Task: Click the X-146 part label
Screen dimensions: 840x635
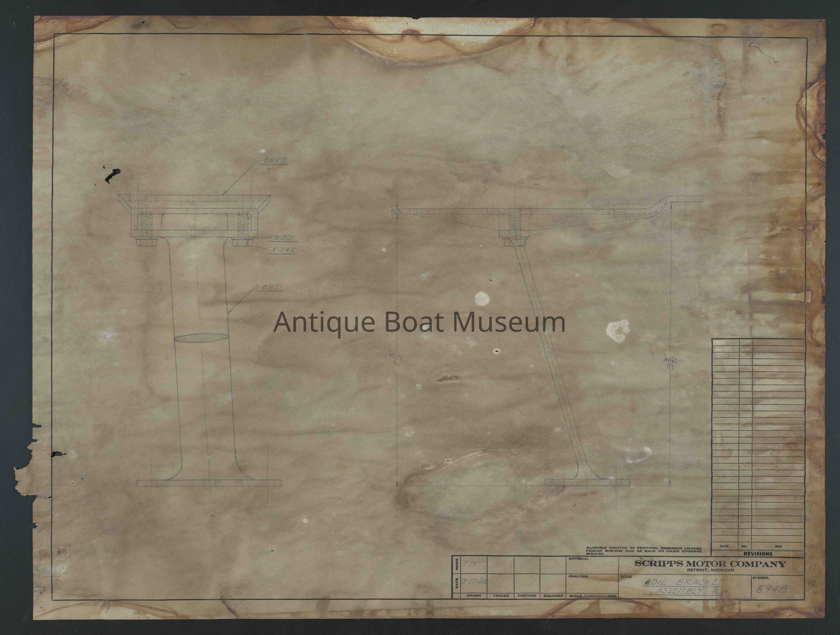Action: pyautogui.click(x=284, y=250)
